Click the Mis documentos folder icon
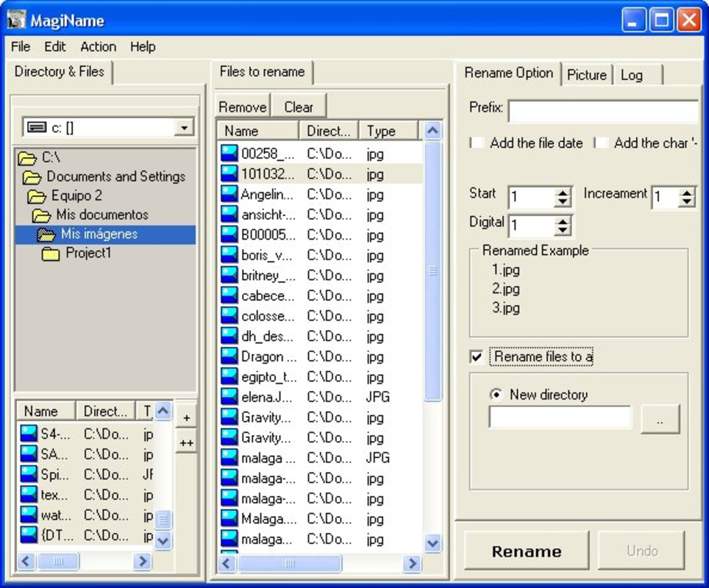 pyautogui.click(x=42, y=215)
